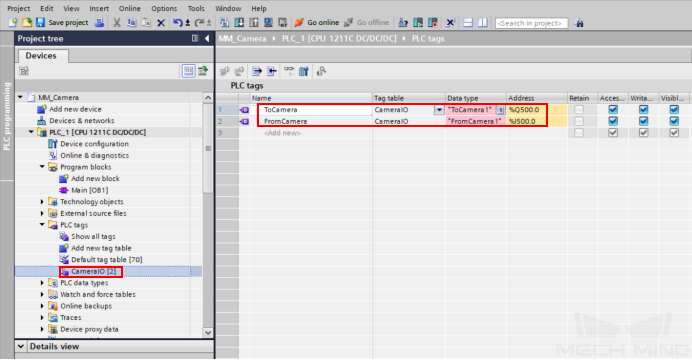The image size is (692, 360).
Task: Click the Start simulation icon
Action: pyautogui.click(x=268, y=22)
